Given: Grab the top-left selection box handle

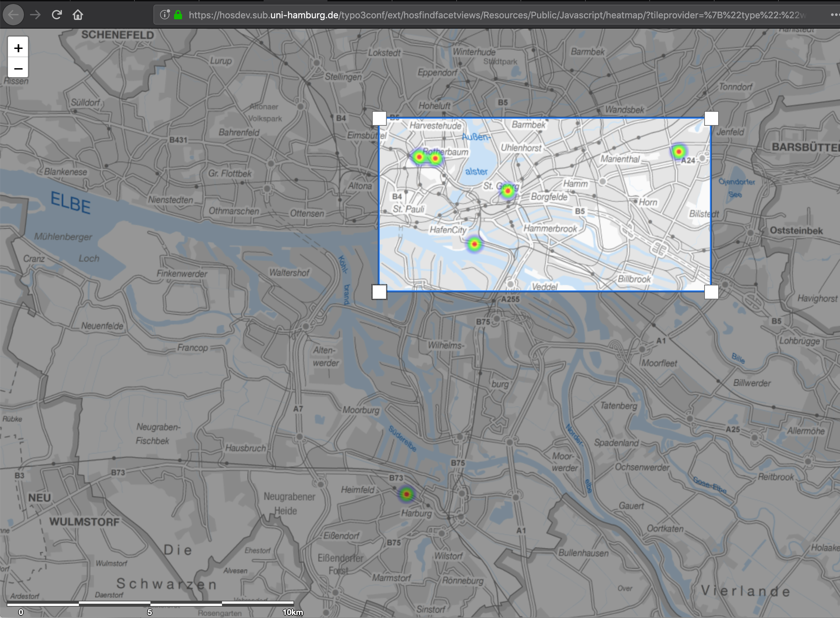Looking at the screenshot, I should pyautogui.click(x=379, y=119).
